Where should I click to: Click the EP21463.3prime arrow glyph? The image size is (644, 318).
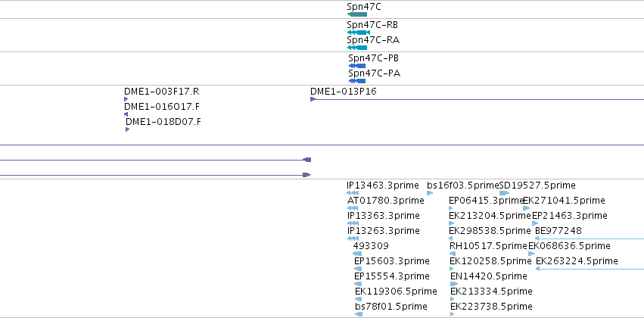point(535,223)
